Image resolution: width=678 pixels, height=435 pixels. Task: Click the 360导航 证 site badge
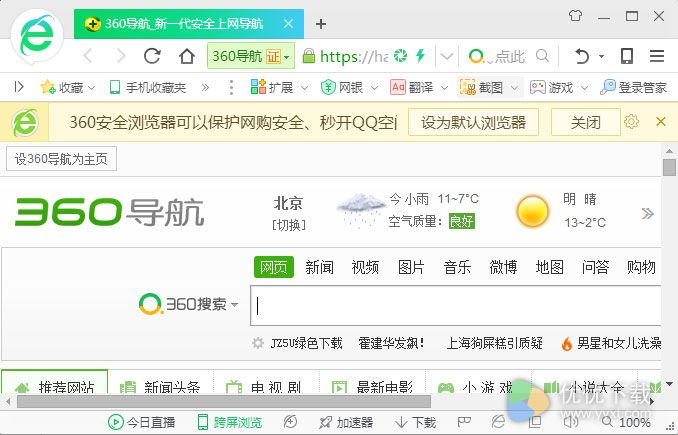(251, 56)
